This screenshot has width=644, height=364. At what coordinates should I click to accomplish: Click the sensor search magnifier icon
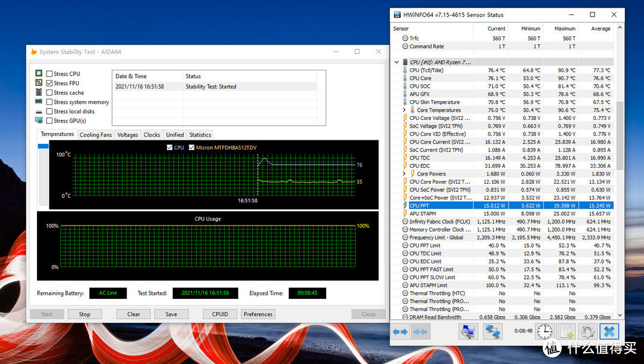[x=468, y=332]
